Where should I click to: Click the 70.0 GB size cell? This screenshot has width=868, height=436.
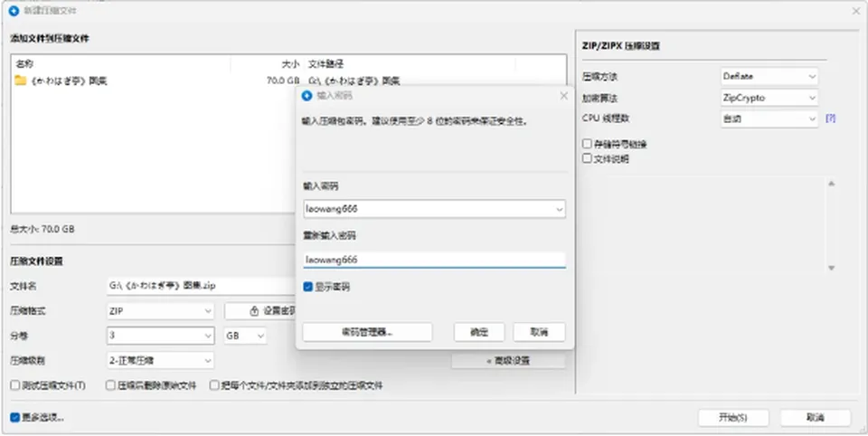pyautogui.click(x=283, y=81)
